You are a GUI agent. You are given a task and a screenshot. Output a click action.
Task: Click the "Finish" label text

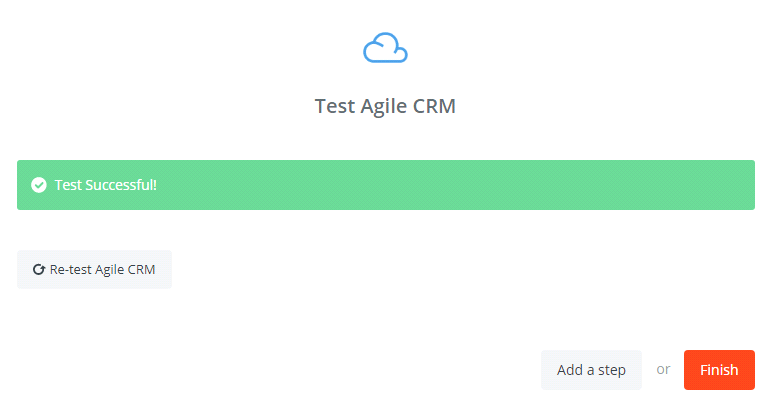(719, 370)
